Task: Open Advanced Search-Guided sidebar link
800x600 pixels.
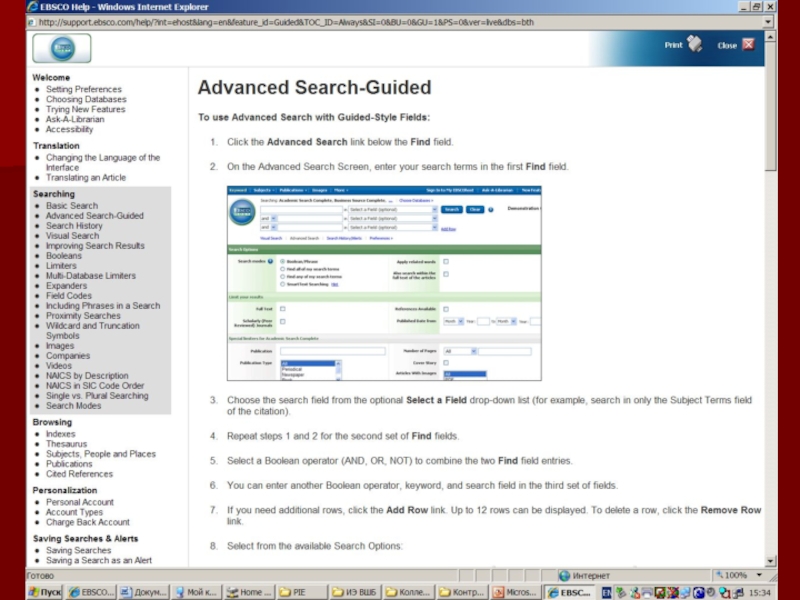Action: (x=95, y=216)
